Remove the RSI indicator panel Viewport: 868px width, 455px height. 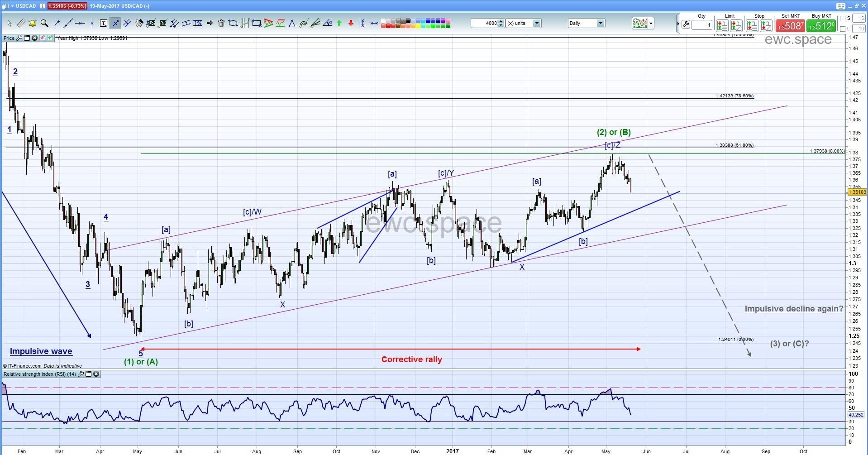(x=96, y=374)
